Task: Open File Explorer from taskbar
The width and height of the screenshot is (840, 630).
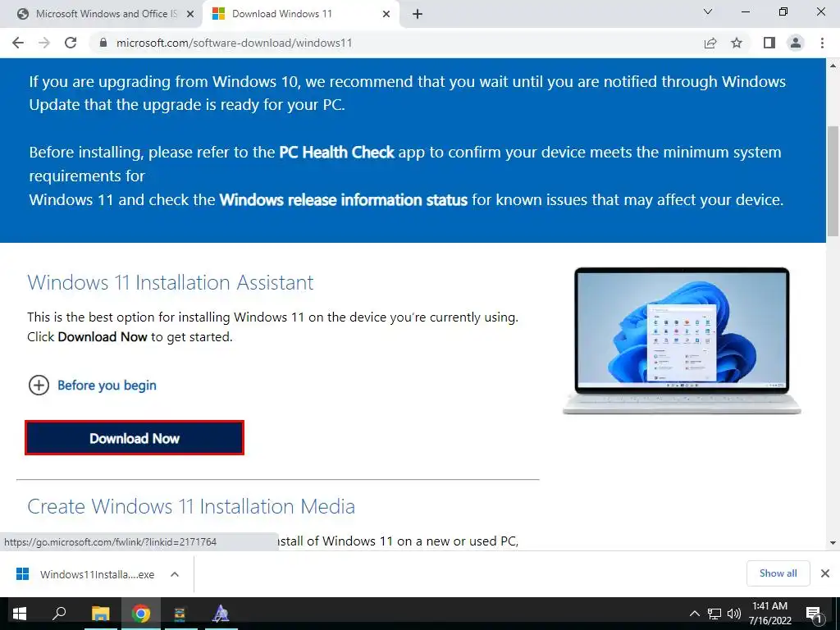Action: coord(100,614)
